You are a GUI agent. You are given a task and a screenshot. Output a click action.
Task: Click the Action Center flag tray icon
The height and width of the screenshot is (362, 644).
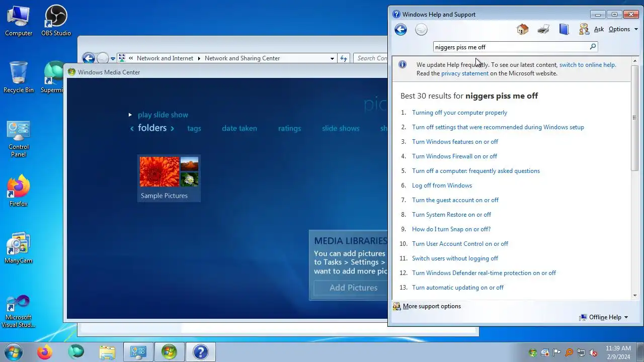pos(557,352)
